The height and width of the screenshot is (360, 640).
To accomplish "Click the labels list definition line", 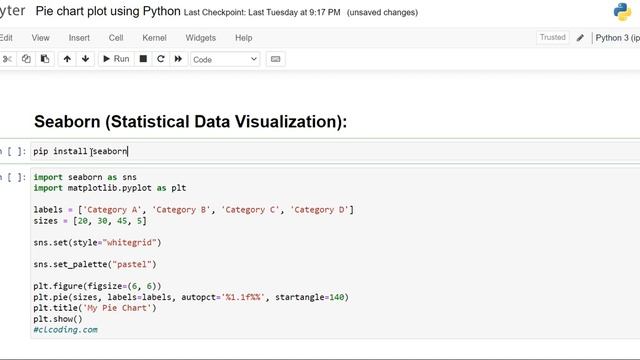I will 193,210.
